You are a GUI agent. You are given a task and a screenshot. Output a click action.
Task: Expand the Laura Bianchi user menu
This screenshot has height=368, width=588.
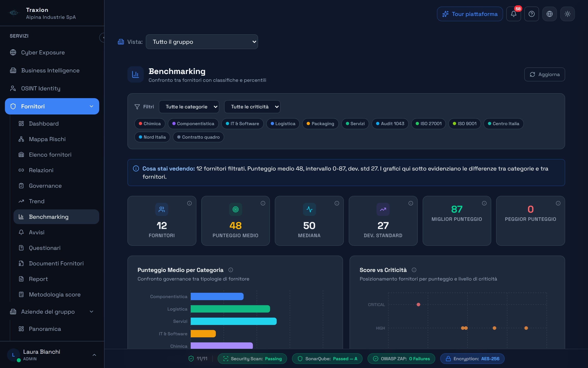(94, 355)
